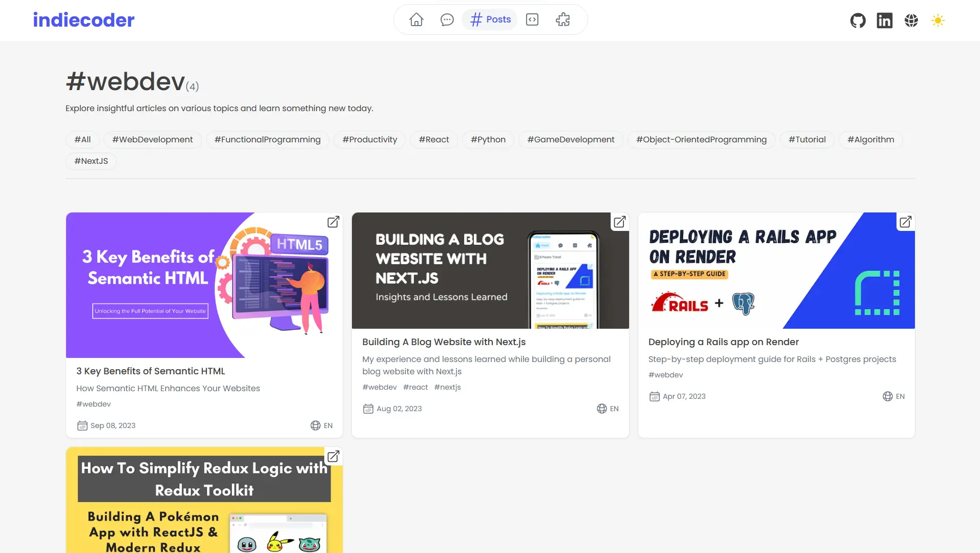This screenshot has width=980, height=553.
Task: Open the LinkedIn profile icon
Action: [884, 20]
